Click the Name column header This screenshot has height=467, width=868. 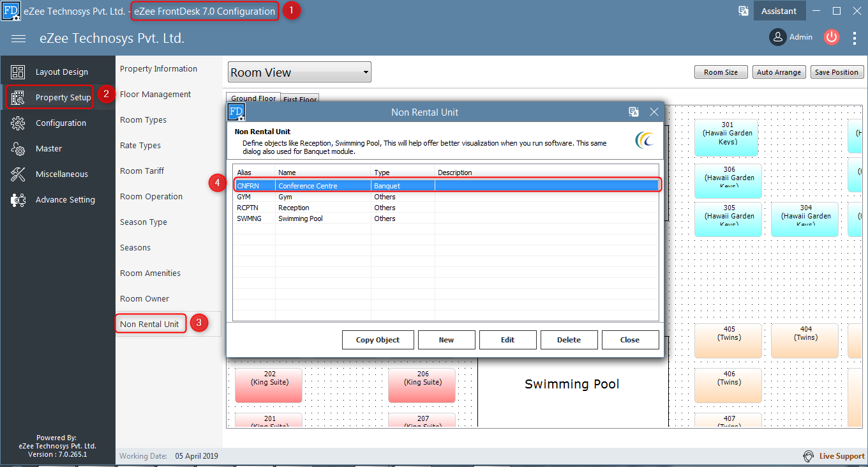coord(323,172)
